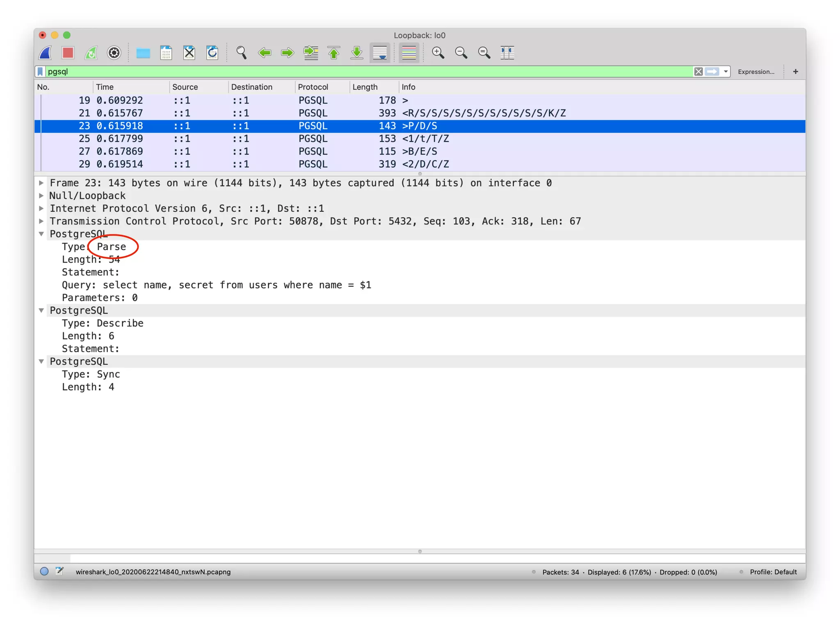840x630 pixels.
Task: Zoom out on packet text
Action: click(x=461, y=52)
